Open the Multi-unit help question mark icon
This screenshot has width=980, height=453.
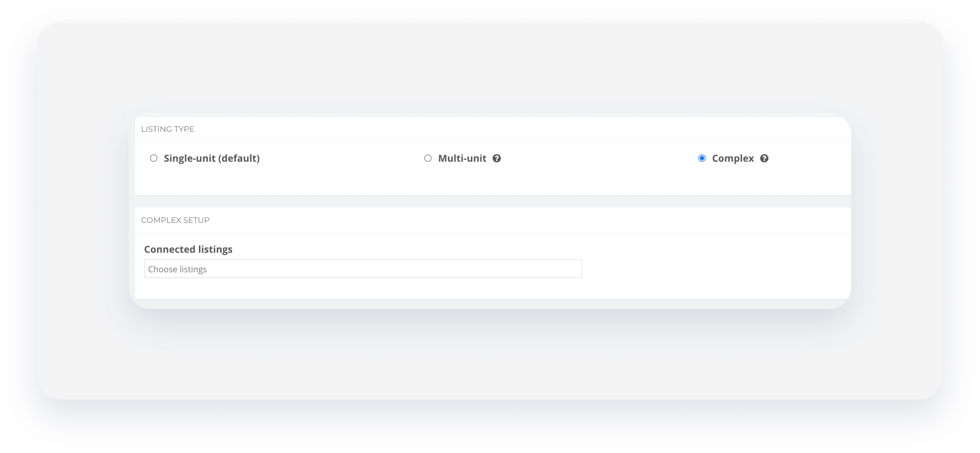point(497,158)
